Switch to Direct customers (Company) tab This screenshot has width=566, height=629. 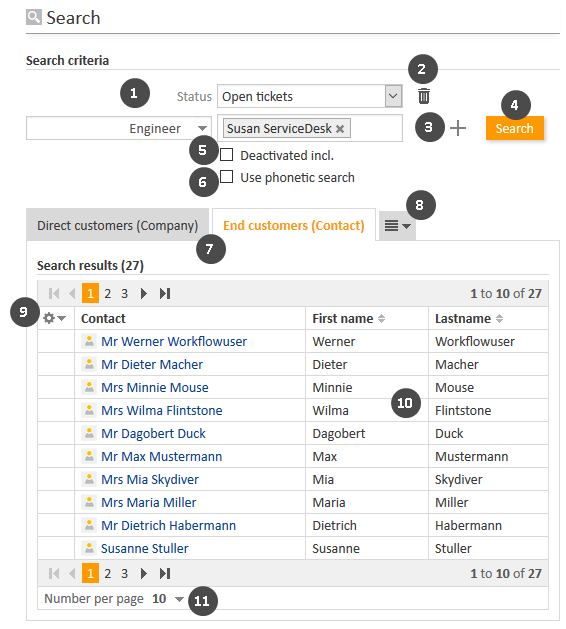point(118,225)
